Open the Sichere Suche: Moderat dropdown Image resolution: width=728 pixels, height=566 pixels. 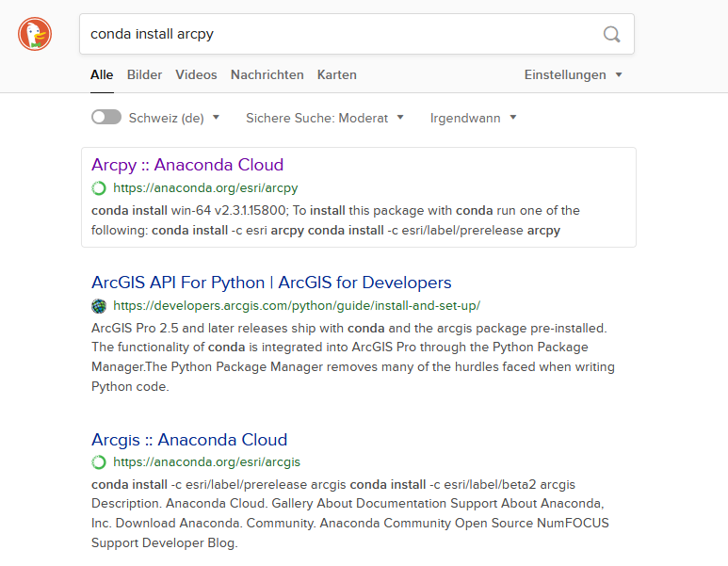tap(325, 118)
